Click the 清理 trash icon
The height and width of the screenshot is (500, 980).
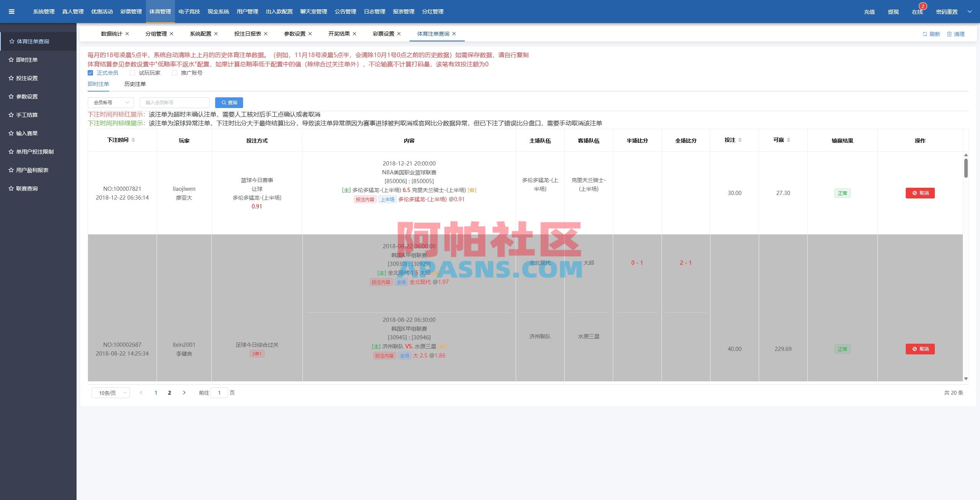(x=949, y=34)
